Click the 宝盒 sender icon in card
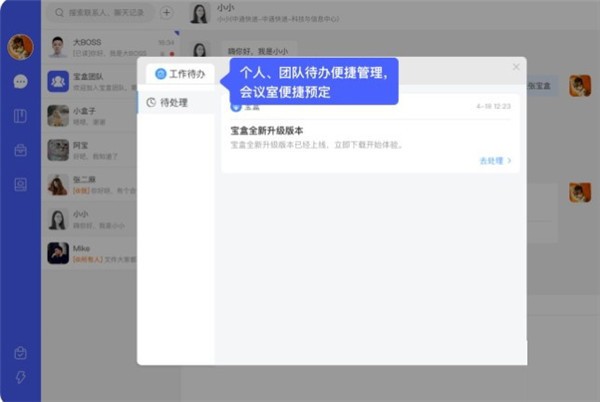This screenshot has height=402, width=600. tap(236, 107)
